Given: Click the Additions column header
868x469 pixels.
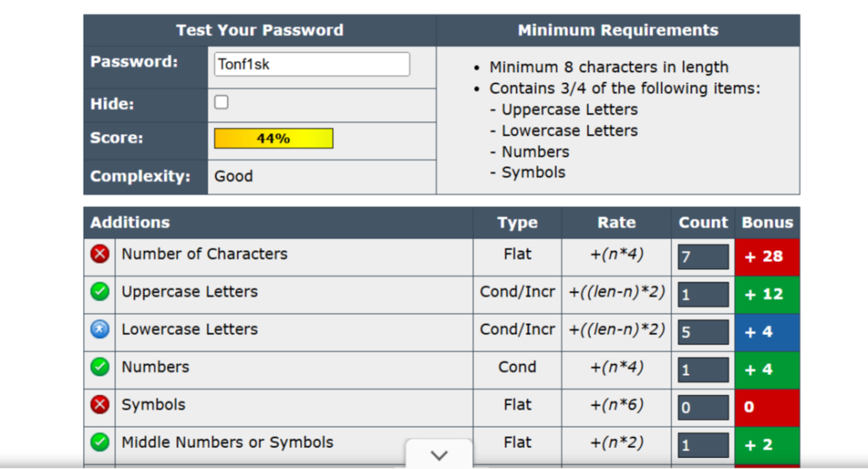Looking at the screenshot, I should point(131,223).
